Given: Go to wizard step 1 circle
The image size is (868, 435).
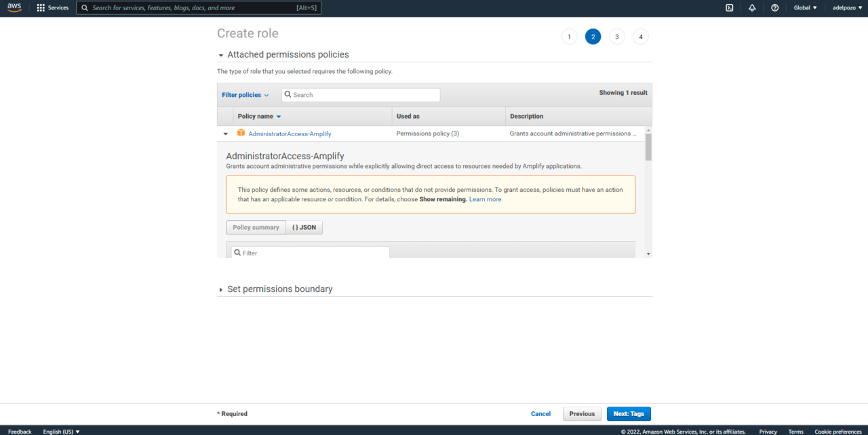Looking at the screenshot, I should (x=569, y=37).
